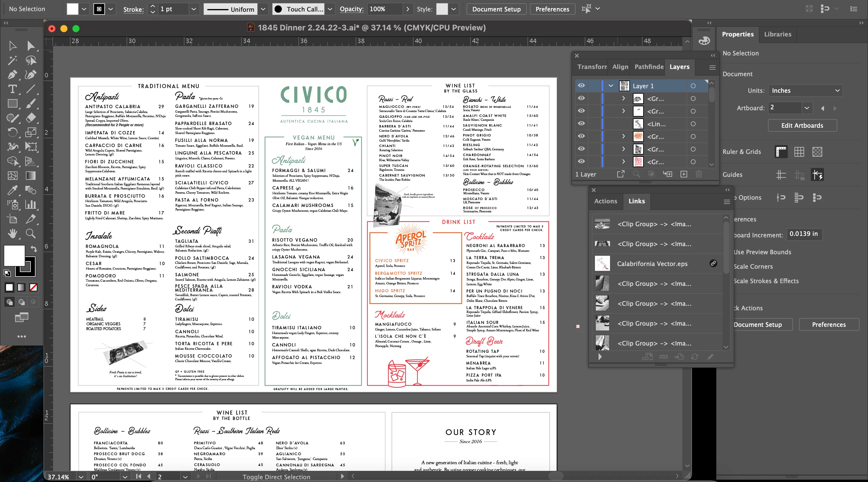This screenshot has height=482, width=868.
Task: Select the Hand tool
Action: [12, 233]
